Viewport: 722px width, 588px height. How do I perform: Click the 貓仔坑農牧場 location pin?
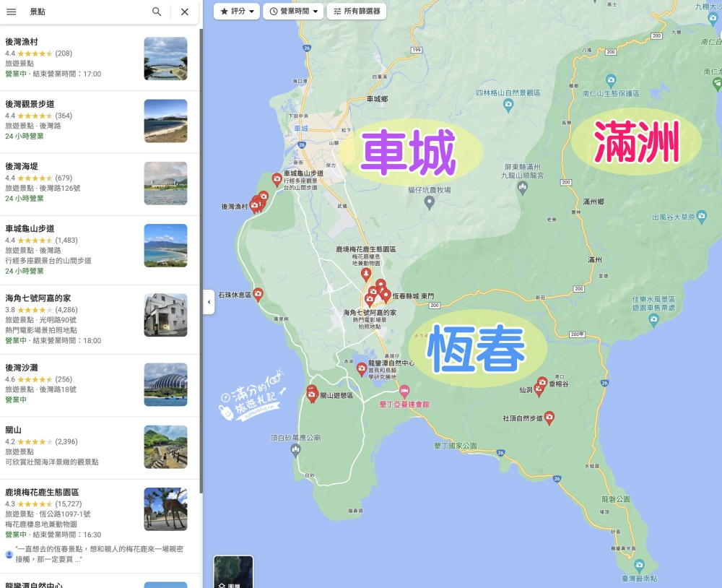click(x=430, y=202)
